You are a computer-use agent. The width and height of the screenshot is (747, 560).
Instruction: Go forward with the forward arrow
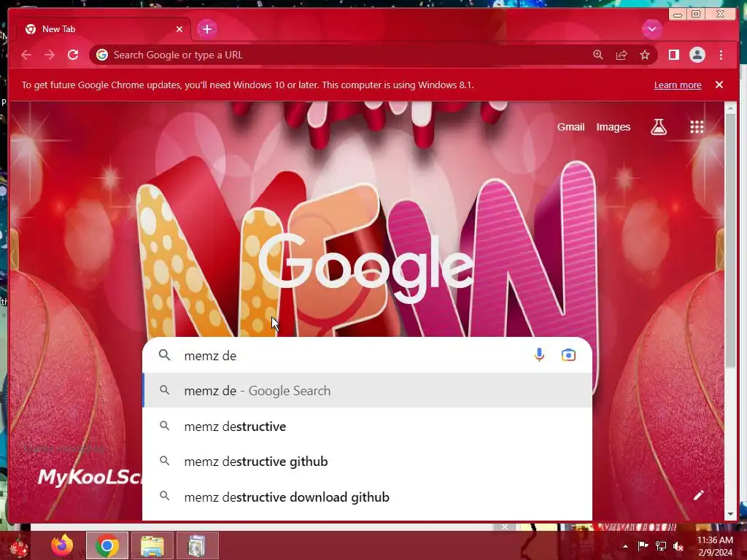coord(50,55)
